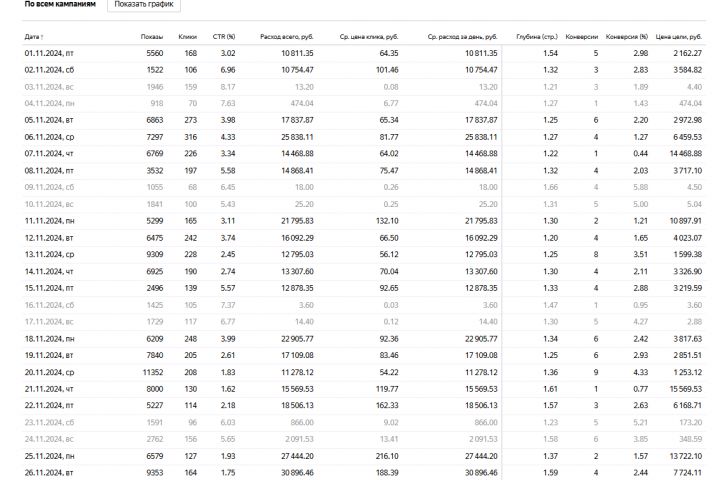Click goal price 13 722.10
This screenshot has width=720, height=480.
(686, 456)
